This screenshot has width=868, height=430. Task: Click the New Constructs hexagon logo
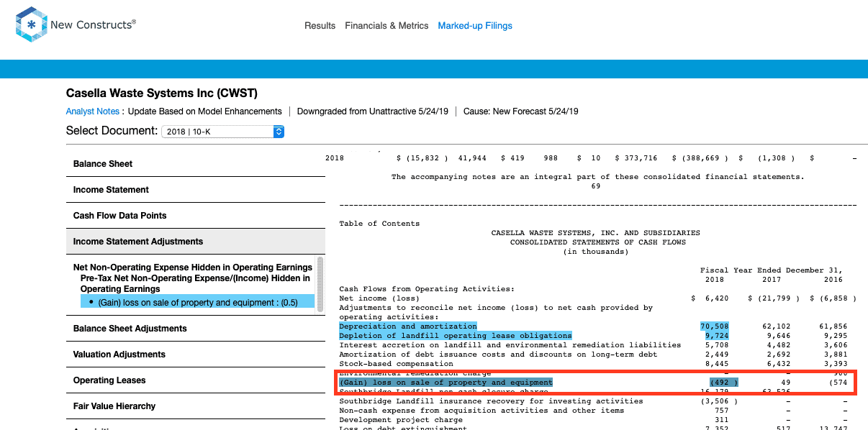(x=31, y=24)
